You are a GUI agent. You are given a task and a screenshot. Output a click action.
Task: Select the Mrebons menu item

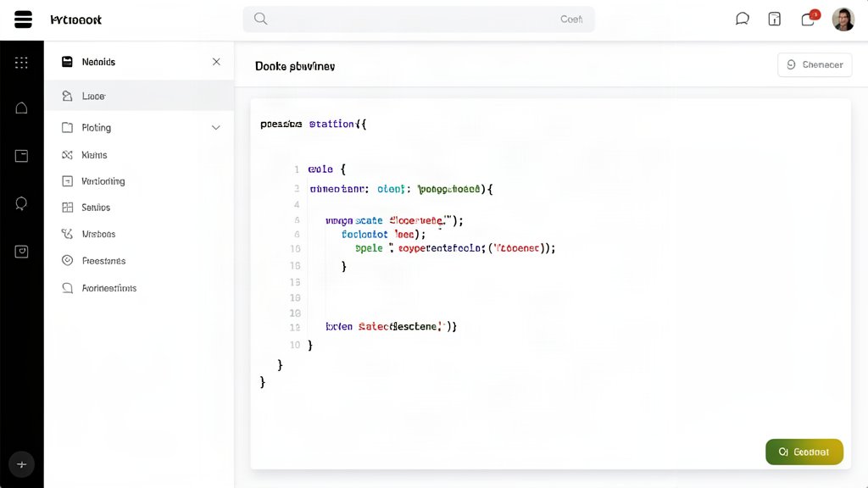139,234
